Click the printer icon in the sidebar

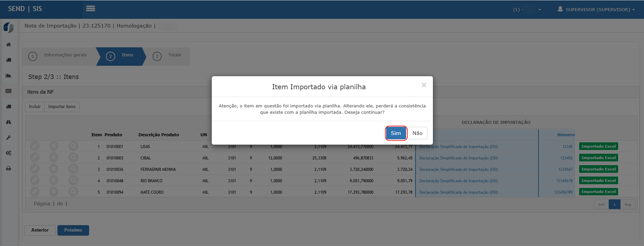pyautogui.click(x=8, y=168)
